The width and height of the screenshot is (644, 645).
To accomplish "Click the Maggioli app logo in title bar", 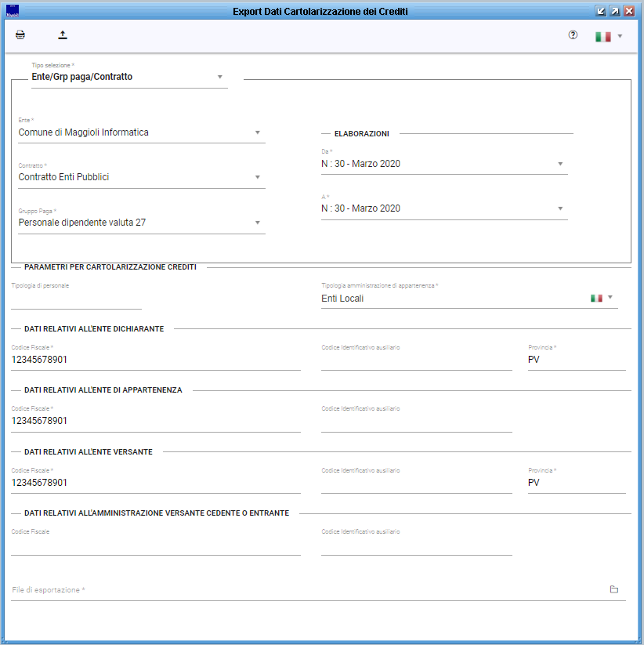I will pyautogui.click(x=13, y=11).
